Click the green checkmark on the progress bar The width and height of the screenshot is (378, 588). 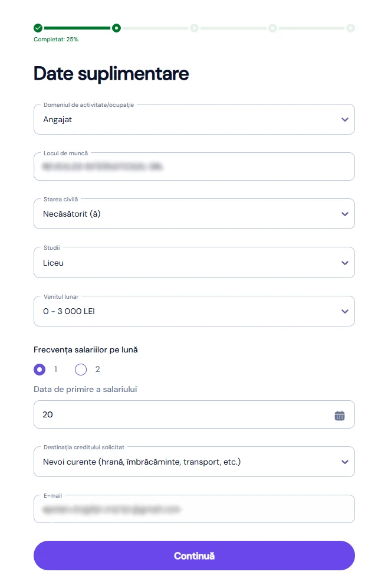point(37,27)
